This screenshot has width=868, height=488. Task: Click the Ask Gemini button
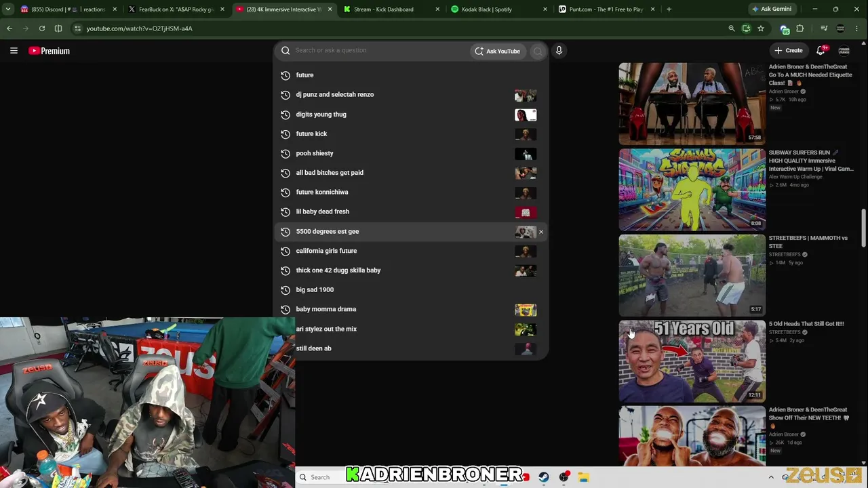click(772, 9)
